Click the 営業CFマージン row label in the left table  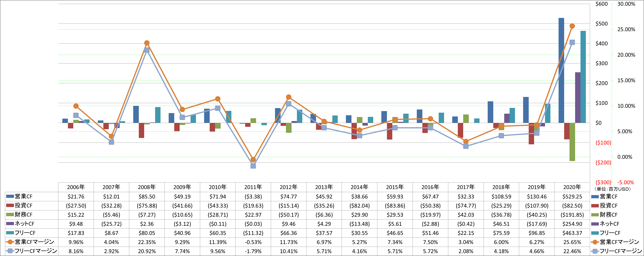pyautogui.click(x=34, y=242)
